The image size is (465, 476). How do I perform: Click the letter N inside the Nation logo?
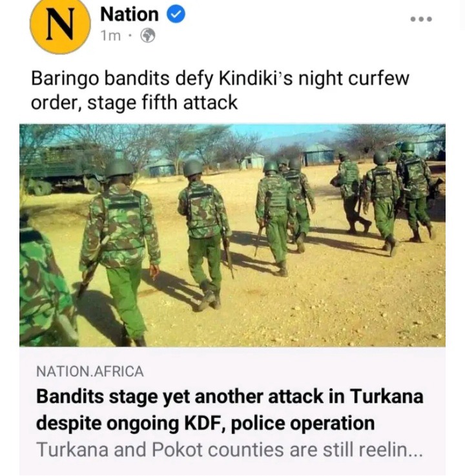click(x=60, y=25)
